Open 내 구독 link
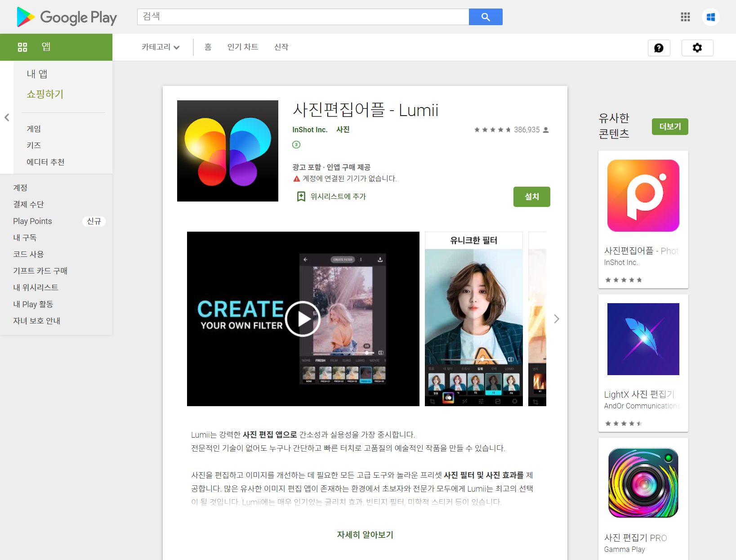 point(25,237)
